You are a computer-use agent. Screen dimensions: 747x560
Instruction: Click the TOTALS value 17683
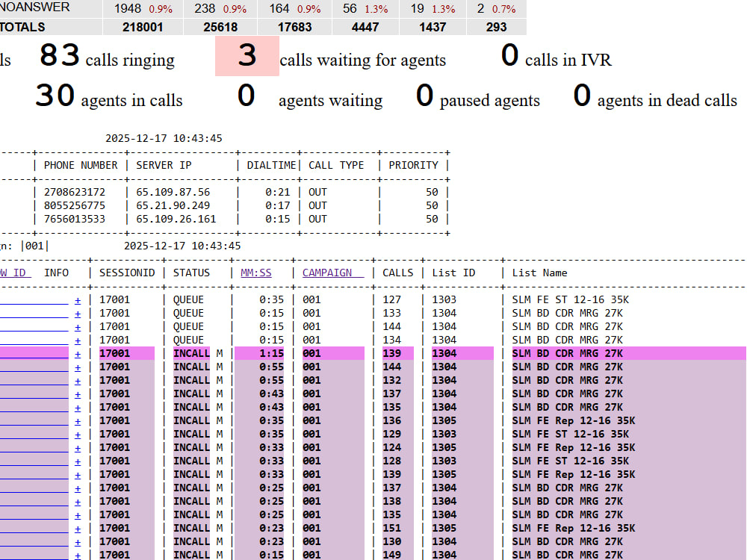pyautogui.click(x=294, y=27)
